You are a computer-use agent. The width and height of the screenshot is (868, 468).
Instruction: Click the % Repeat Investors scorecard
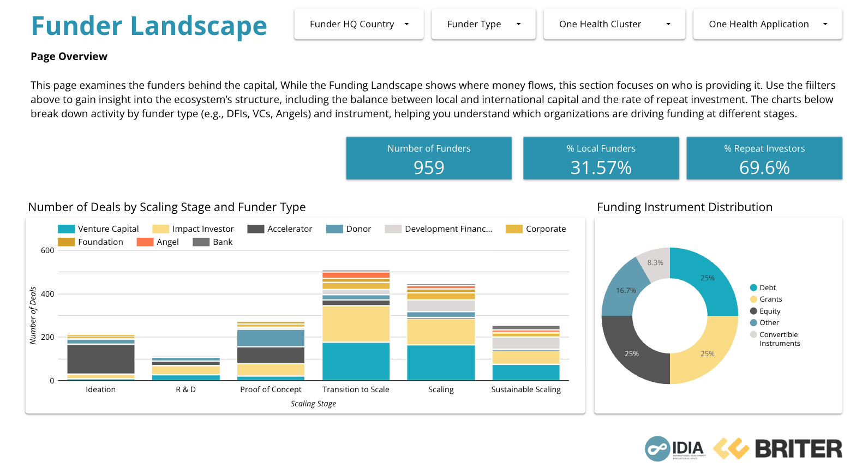(x=764, y=158)
